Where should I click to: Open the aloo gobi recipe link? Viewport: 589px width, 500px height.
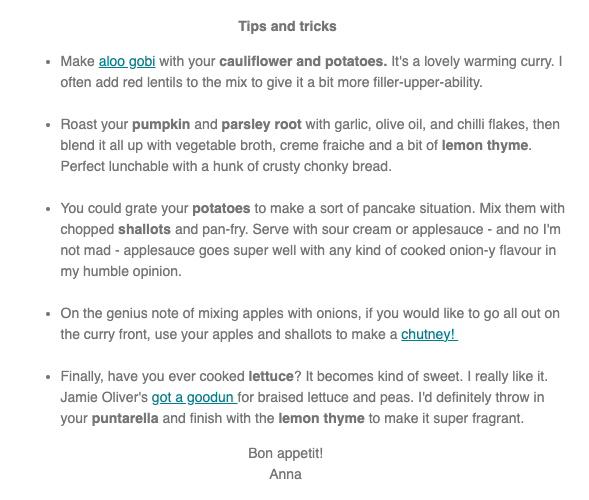(127, 62)
